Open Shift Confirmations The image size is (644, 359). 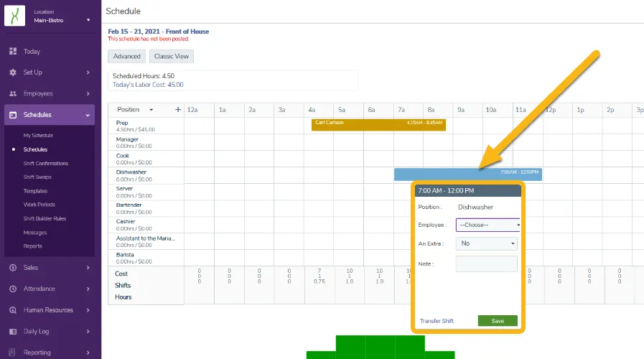[x=45, y=164]
